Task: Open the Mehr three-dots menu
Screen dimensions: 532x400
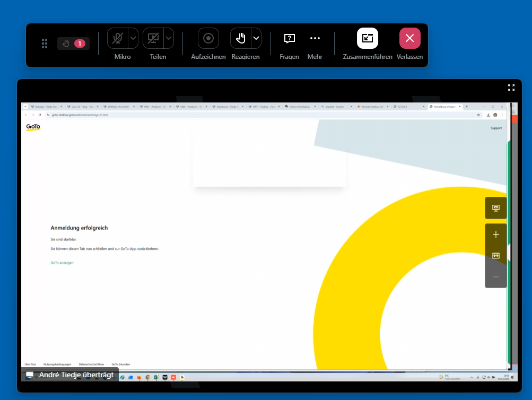Action: pos(315,38)
